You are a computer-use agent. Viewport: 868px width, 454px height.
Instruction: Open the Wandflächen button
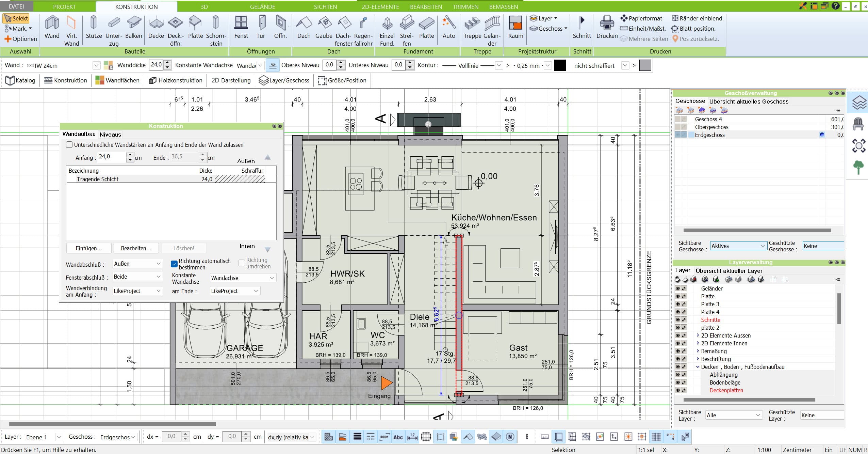pos(117,80)
